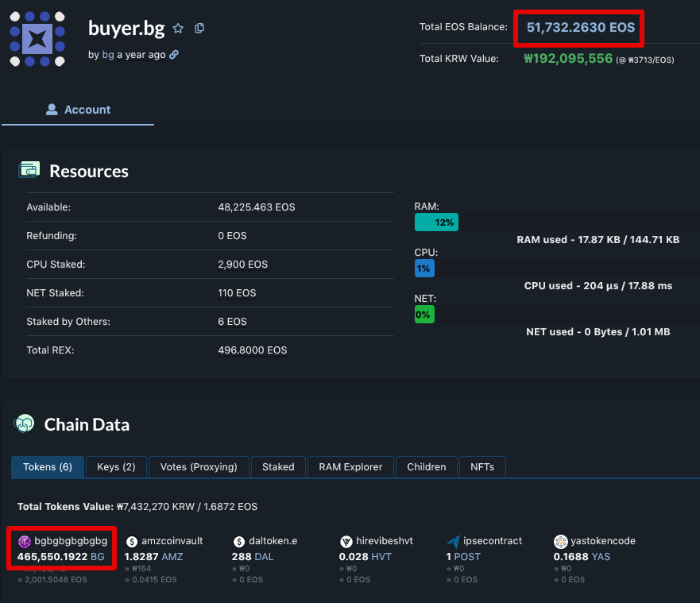Viewport: 700px width, 603px height.
Task: Switch to the Staked tab
Action: pyautogui.click(x=278, y=467)
